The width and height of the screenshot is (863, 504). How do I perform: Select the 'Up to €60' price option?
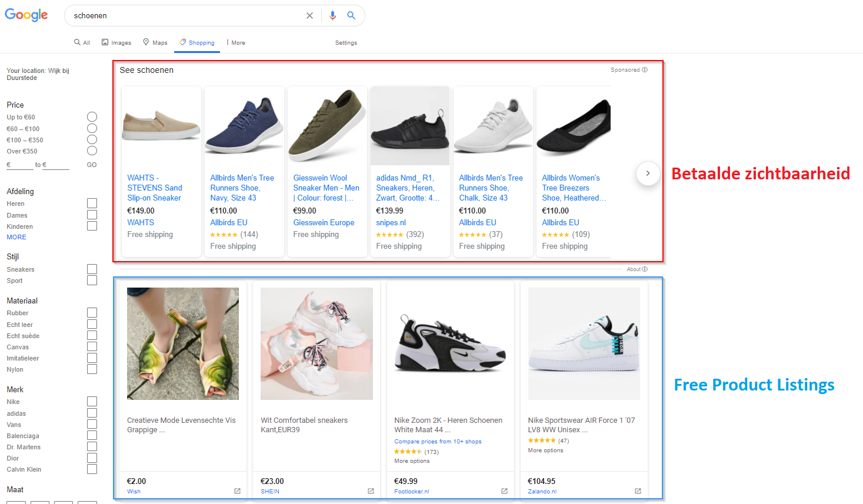[92, 117]
